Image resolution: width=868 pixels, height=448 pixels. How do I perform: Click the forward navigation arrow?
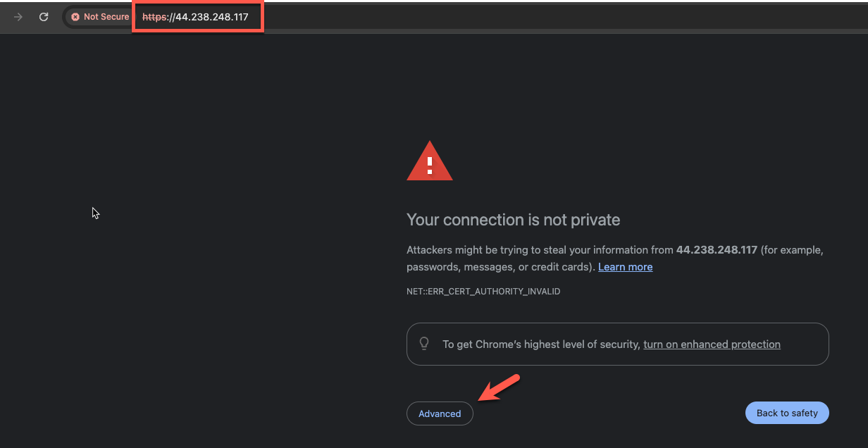(x=18, y=17)
